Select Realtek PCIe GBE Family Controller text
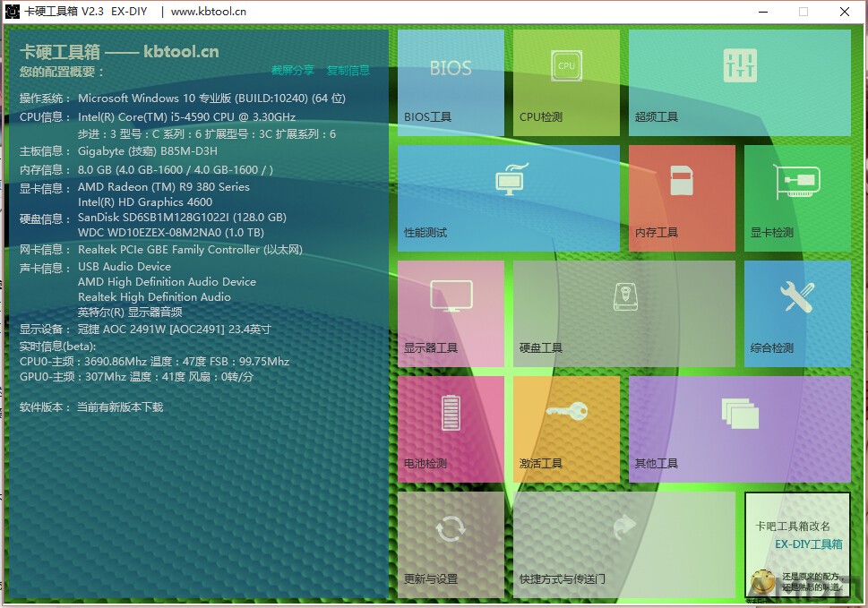The height and width of the screenshot is (608, 868). click(190, 250)
